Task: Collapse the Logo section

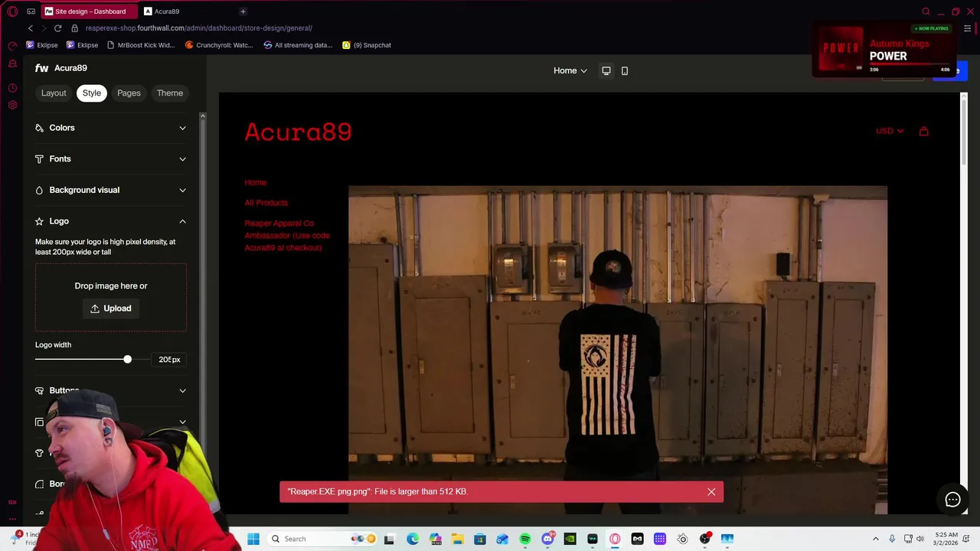Action: click(x=111, y=221)
